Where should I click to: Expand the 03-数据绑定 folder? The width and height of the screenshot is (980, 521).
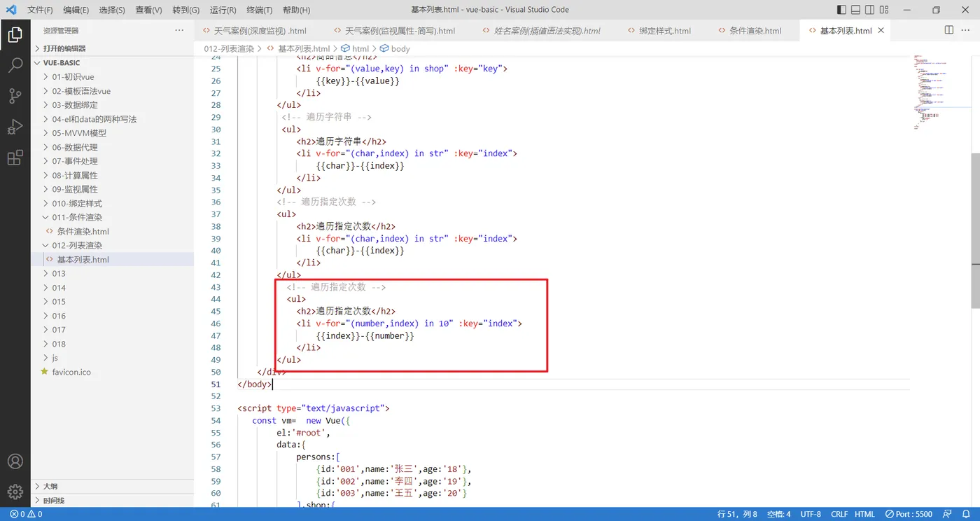click(x=112, y=105)
